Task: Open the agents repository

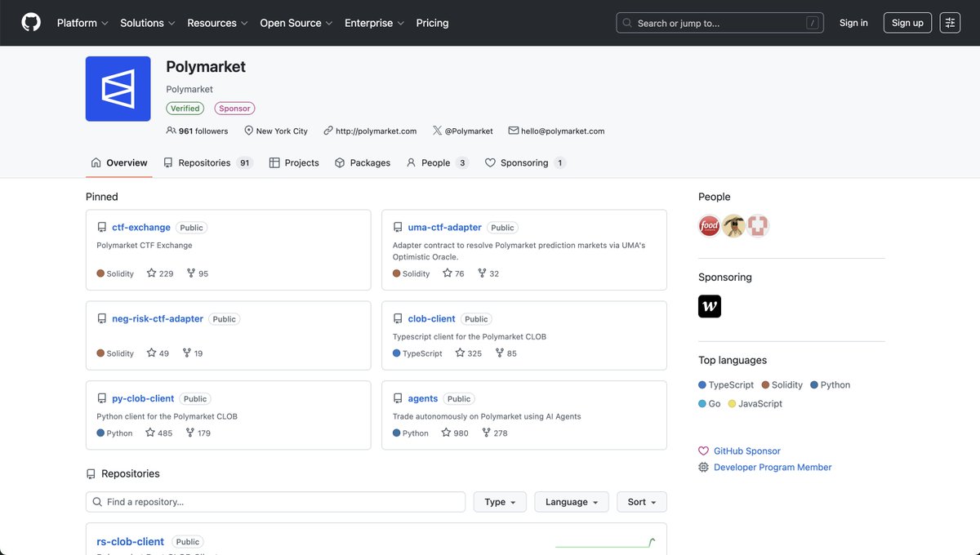Action: 423,399
